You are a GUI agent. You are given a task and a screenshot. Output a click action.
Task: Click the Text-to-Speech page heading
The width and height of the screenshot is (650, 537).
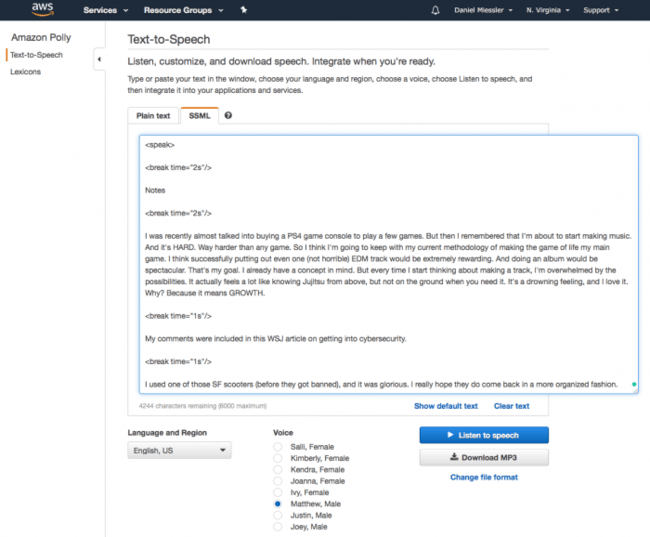pos(169,39)
